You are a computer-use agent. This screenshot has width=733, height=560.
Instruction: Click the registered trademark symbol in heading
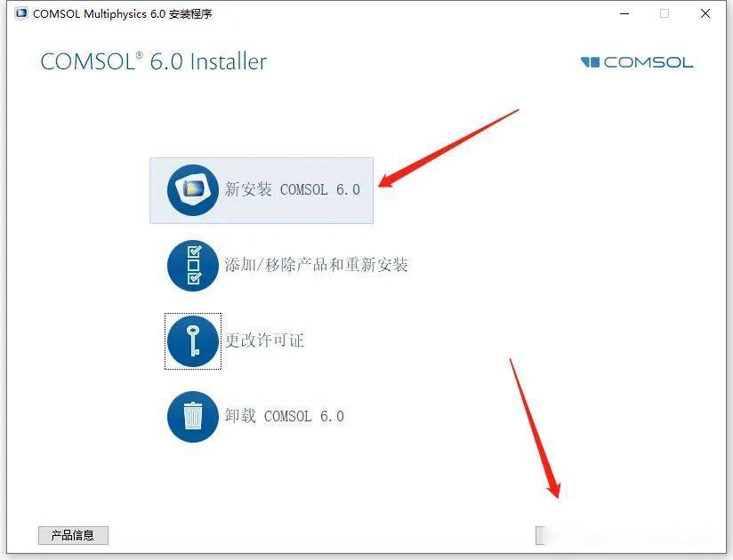139,56
